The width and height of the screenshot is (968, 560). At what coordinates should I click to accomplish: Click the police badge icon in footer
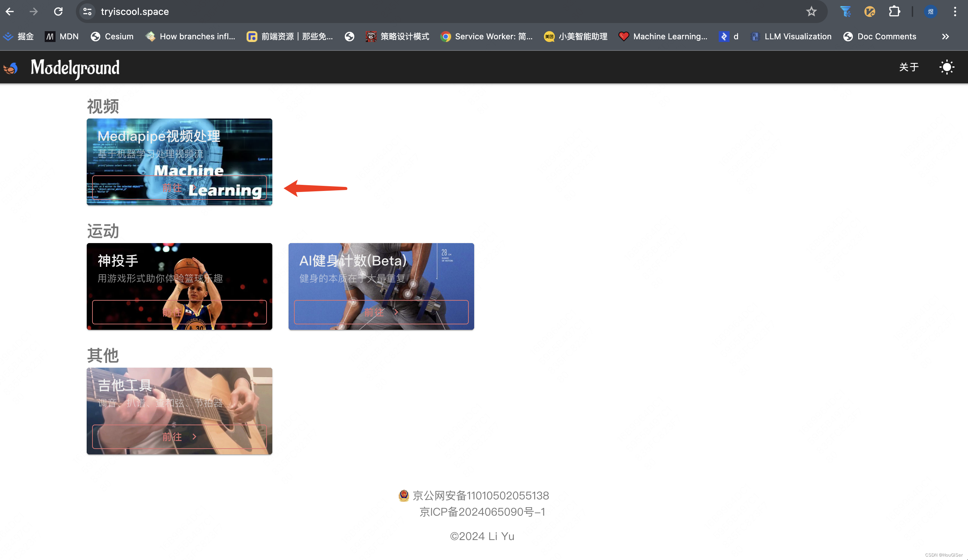[x=404, y=495]
